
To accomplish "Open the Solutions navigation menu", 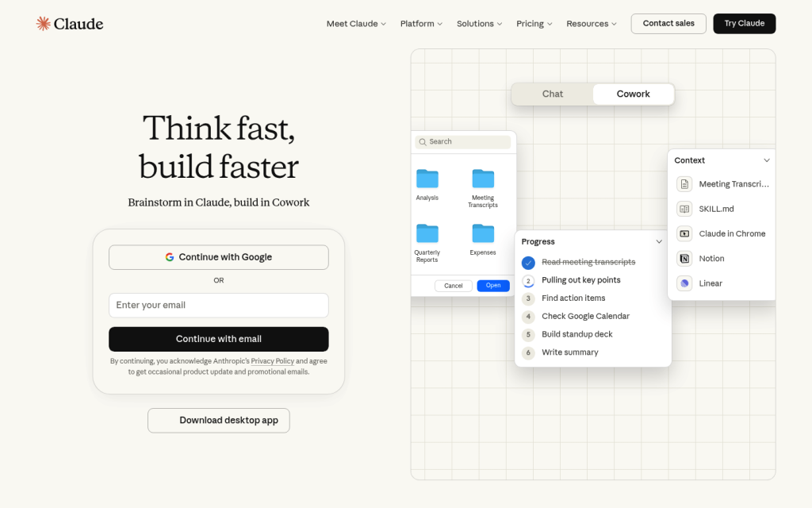I will click(x=479, y=24).
